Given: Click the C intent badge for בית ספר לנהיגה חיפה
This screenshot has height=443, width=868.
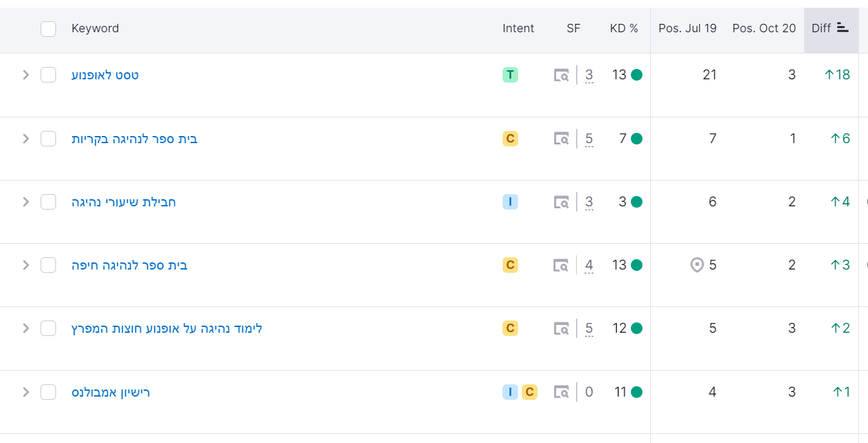Looking at the screenshot, I should pyautogui.click(x=510, y=265).
